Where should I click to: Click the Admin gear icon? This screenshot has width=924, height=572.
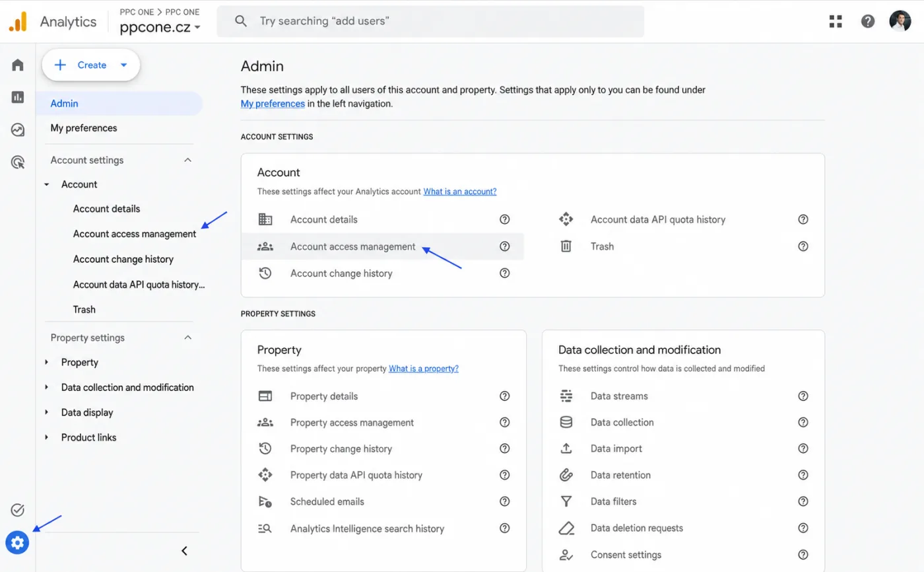(17, 543)
